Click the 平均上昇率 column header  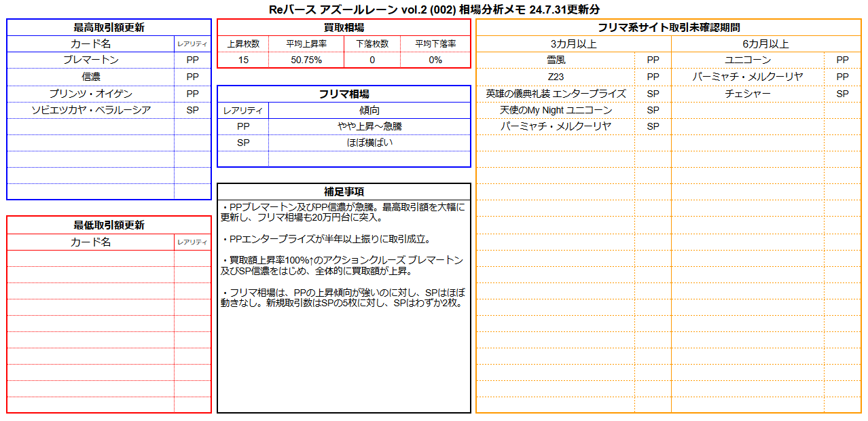click(x=306, y=43)
